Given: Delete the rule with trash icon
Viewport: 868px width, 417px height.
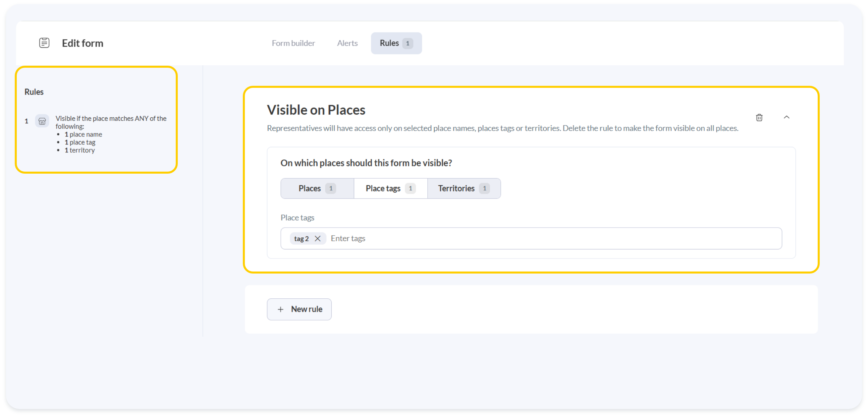Looking at the screenshot, I should pyautogui.click(x=759, y=117).
